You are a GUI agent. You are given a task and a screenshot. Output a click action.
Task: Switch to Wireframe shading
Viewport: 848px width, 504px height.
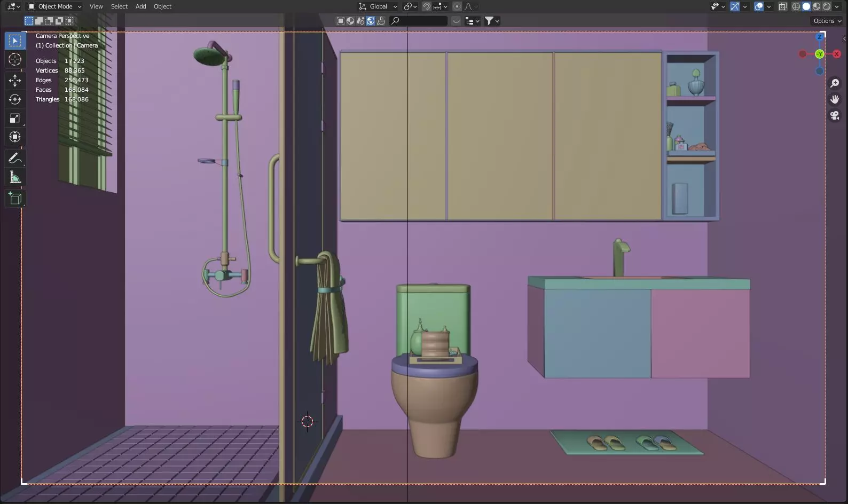(x=796, y=6)
